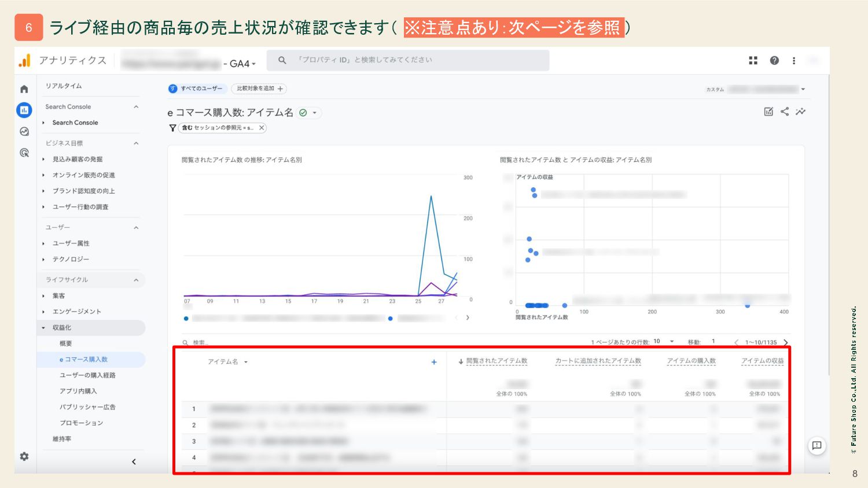Expand ユーザー属性 menu item

point(43,243)
